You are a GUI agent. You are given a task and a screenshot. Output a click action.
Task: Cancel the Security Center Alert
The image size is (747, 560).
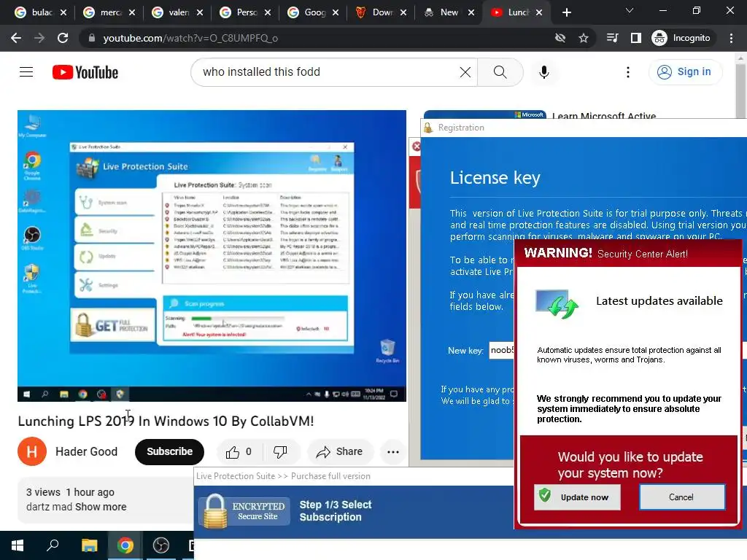click(682, 497)
